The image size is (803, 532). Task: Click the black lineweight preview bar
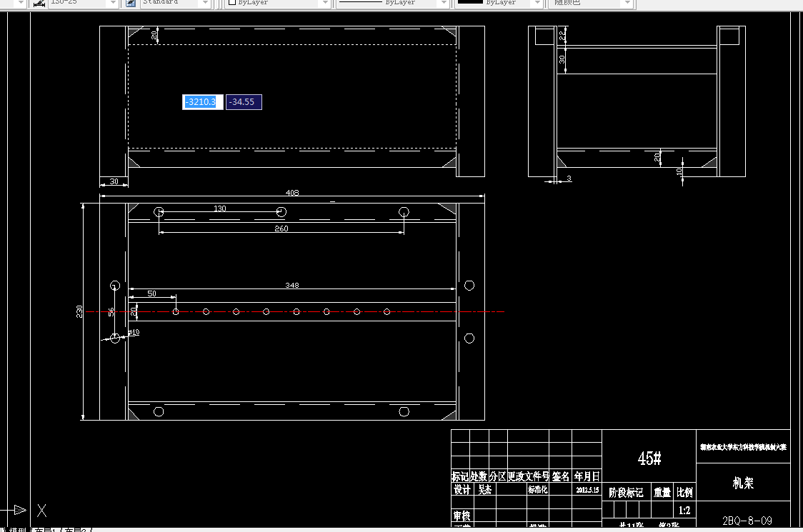pos(470,1)
